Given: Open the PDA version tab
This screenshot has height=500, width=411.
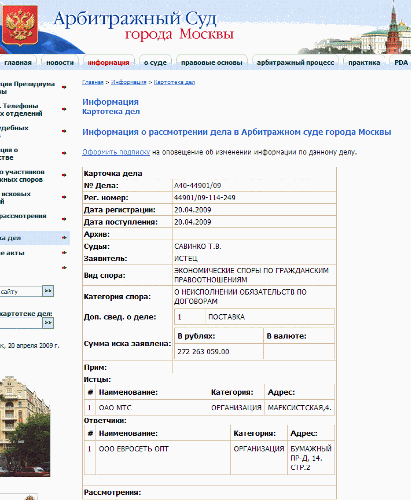Looking at the screenshot, I should [x=401, y=63].
